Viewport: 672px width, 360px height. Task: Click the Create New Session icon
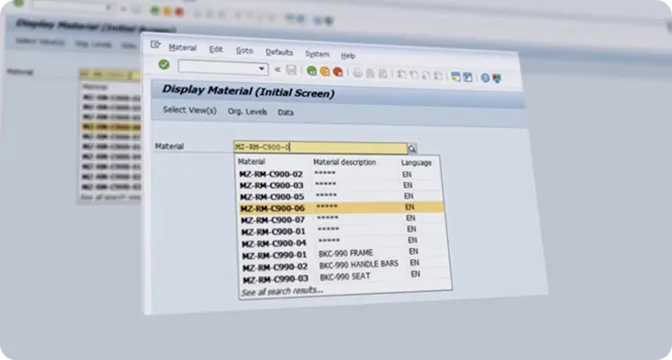[x=456, y=77]
